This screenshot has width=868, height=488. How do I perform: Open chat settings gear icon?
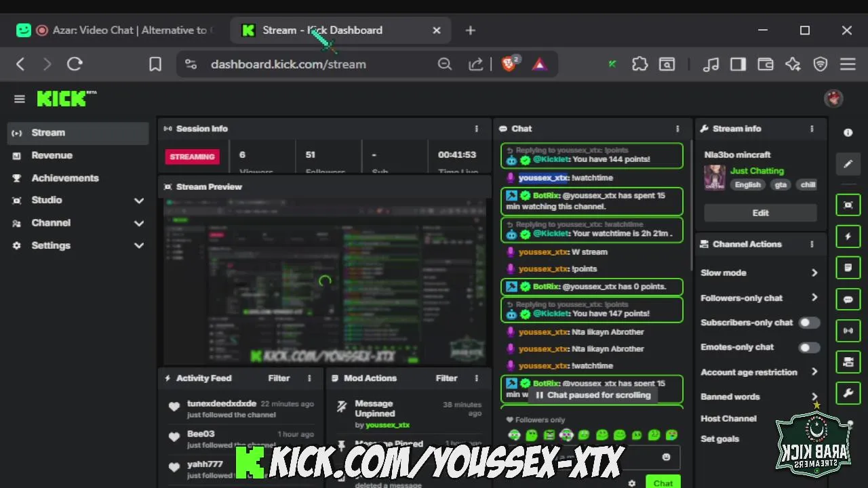pyautogui.click(x=631, y=483)
